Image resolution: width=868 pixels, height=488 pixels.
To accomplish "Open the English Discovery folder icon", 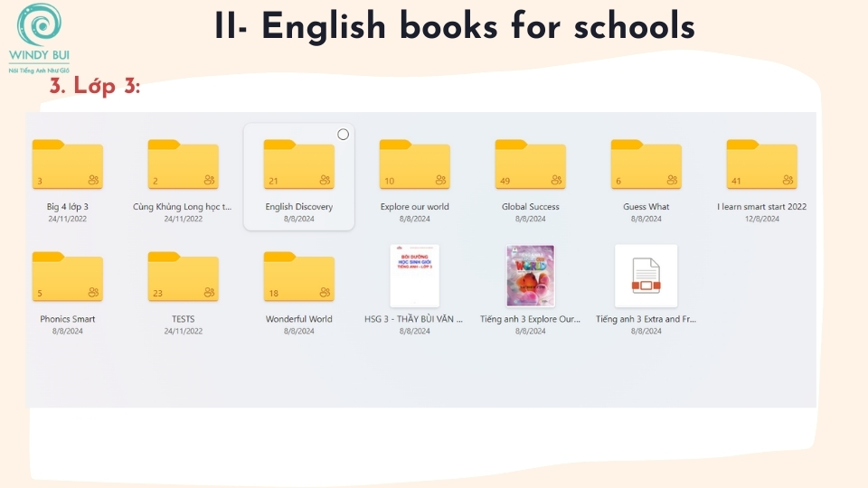I will [299, 165].
